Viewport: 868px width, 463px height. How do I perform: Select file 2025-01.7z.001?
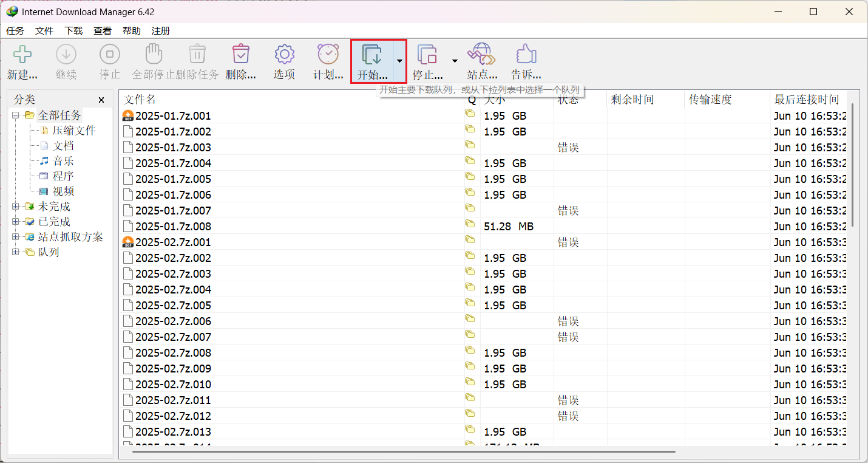[x=173, y=116]
